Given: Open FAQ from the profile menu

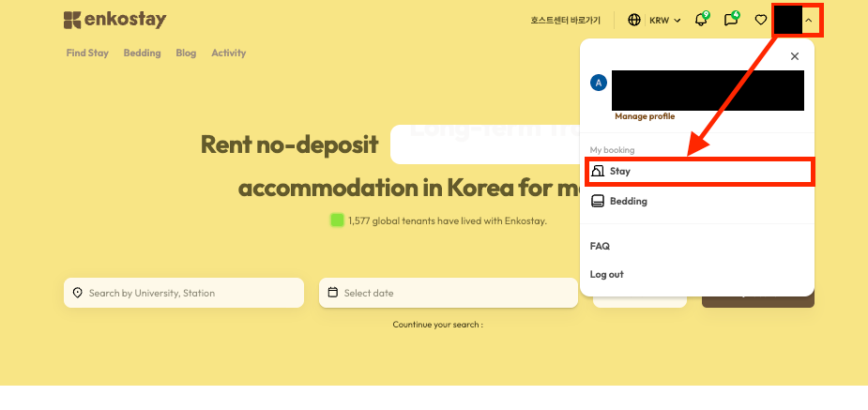Looking at the screenshot, I should click(600, 246).
